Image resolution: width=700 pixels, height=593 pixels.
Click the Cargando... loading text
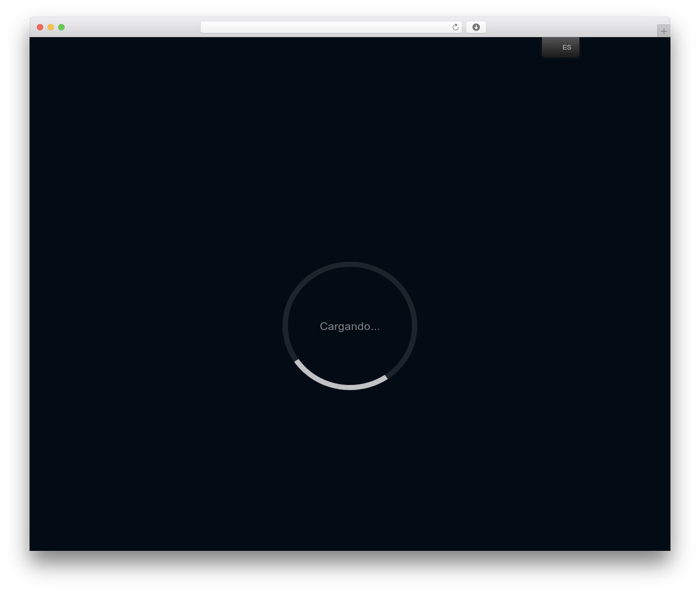pyautogui.click(x=350, y=327)
